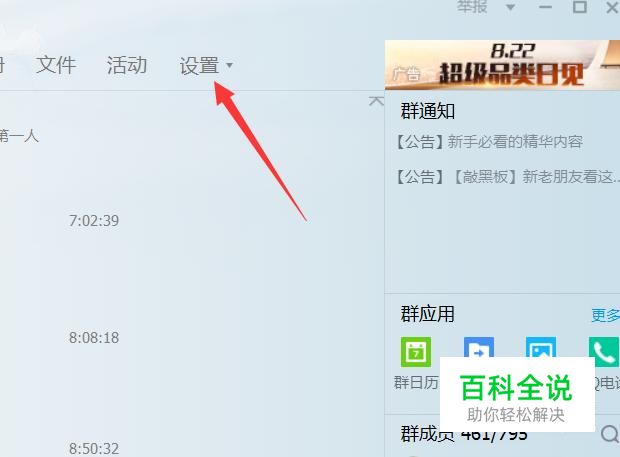Open dropdown arrow next to 举报

tap(510, 8)
